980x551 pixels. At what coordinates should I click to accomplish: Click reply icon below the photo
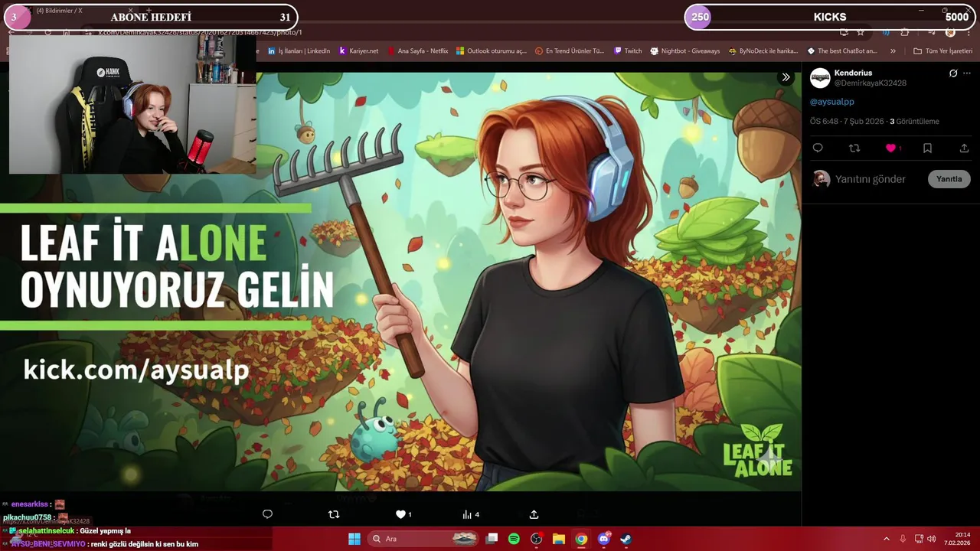coord(267,514)
